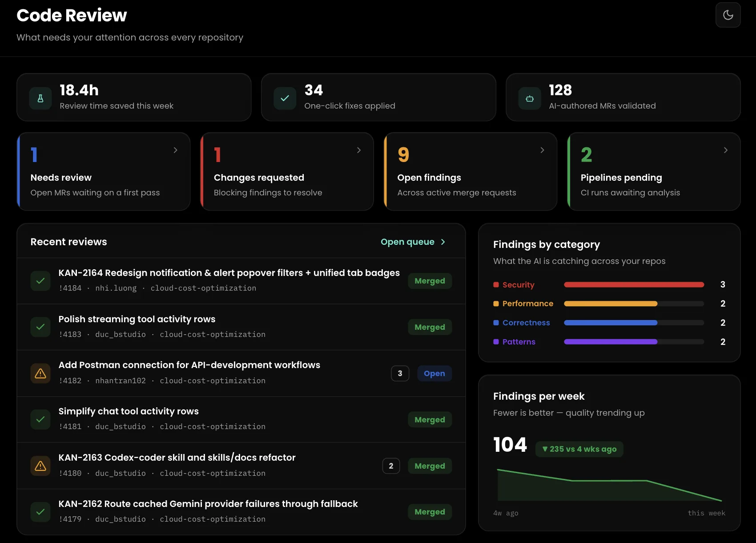Viewport: 756px width, 543px height.
Task: Select the Correctness category label
Action: click(x=526, y=323)
